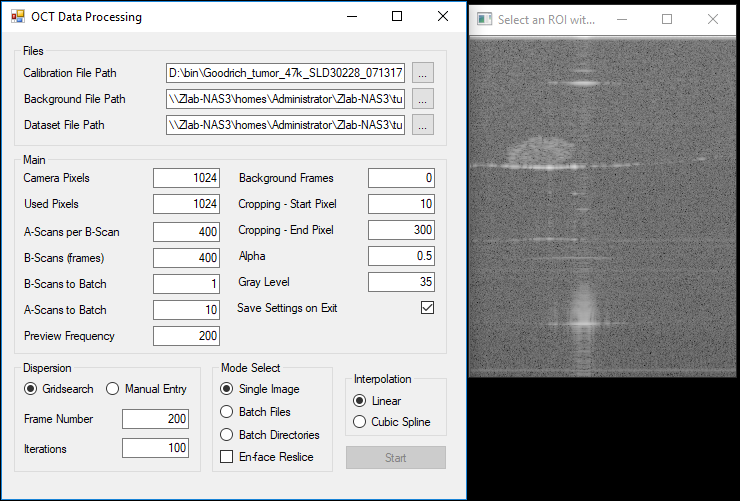The height and width of the screenshot is (501, 740).
Task: Select Linear interpolation
Action: pos(359,401)
